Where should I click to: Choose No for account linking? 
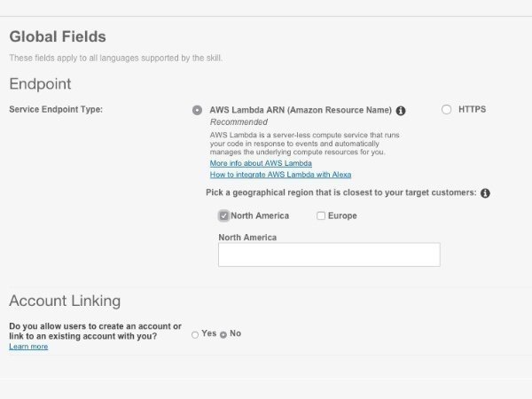pos(223,334)
